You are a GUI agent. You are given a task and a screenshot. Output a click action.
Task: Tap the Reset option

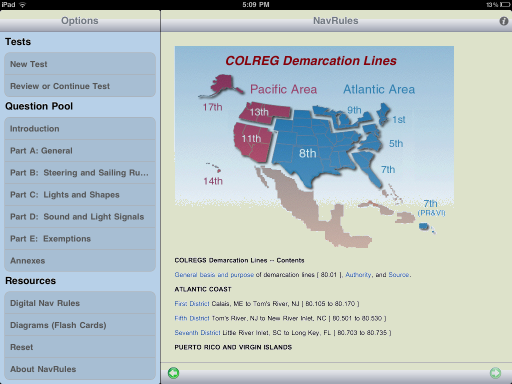coord(80,347)
